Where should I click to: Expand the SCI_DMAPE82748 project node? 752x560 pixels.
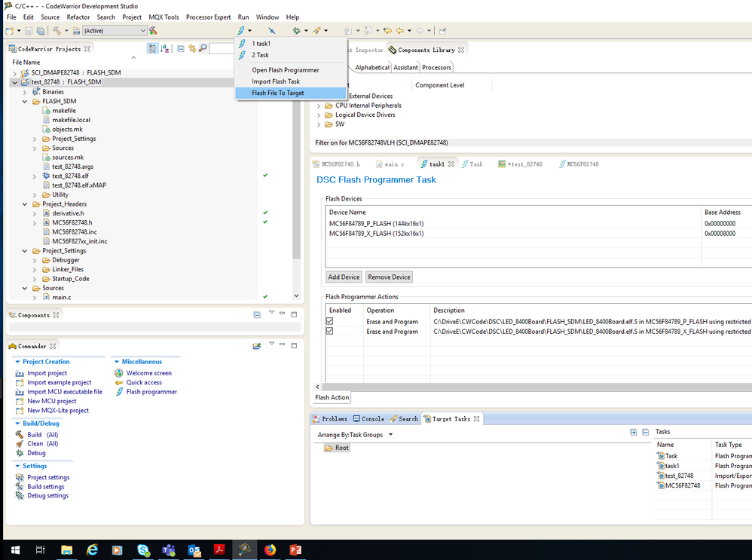[15, 73]
